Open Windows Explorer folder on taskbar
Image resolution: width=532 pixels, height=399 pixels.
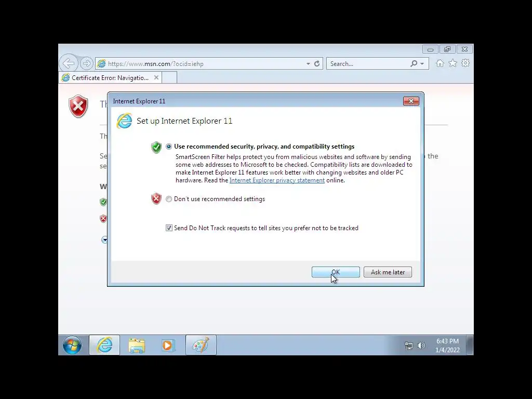pyautogui.click(x=137, y=345)
